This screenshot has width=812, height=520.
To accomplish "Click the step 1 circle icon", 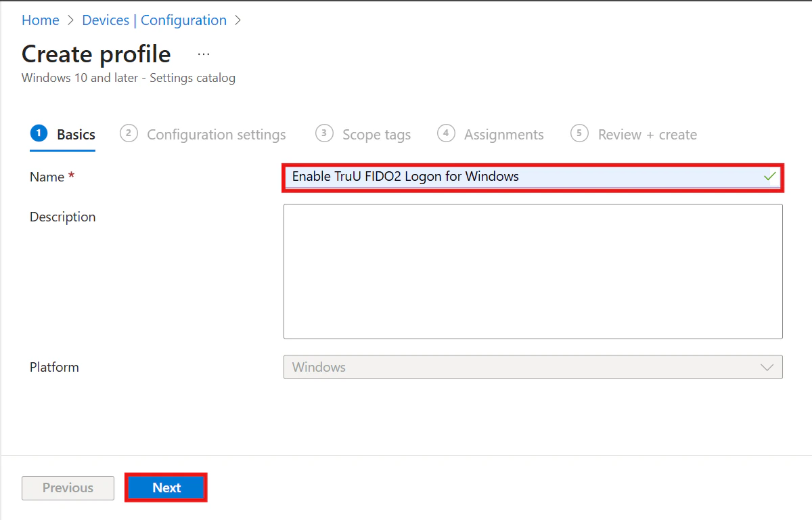I will coord(39,133).
